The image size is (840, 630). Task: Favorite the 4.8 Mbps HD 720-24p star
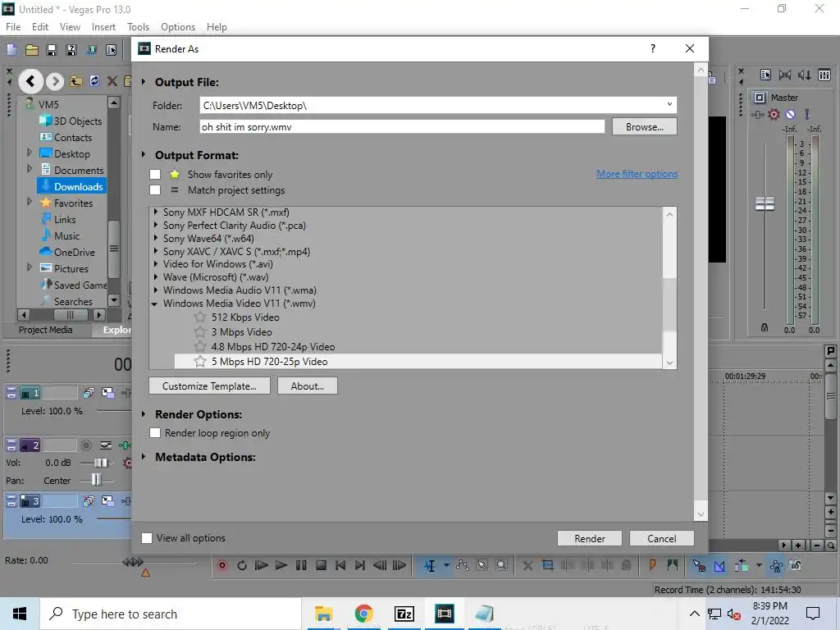coord(200,347)
